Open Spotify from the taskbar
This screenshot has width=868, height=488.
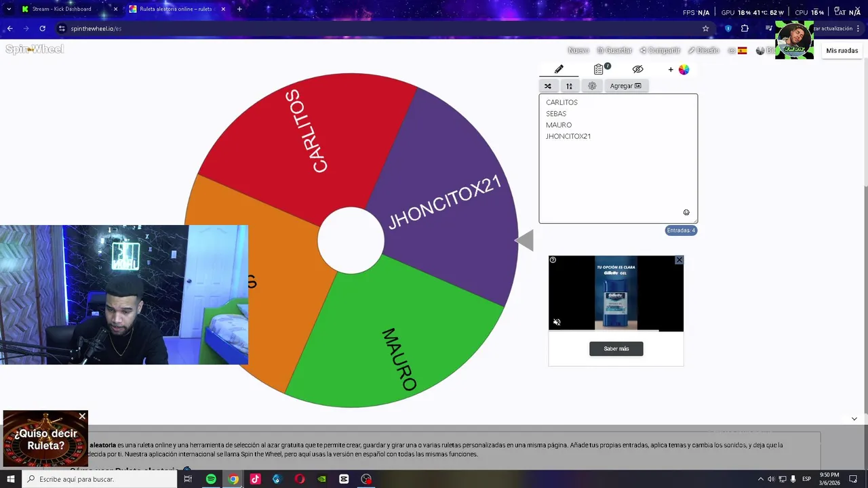click(x=211, y=479)
